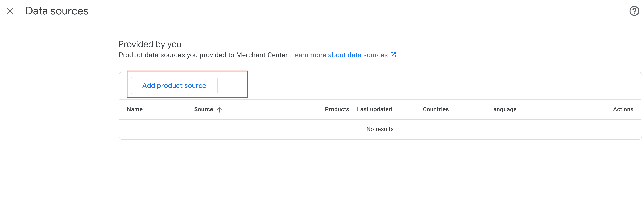Click the external link icon beside Learn more
This screenshot has height=210, width=644.
393,55
